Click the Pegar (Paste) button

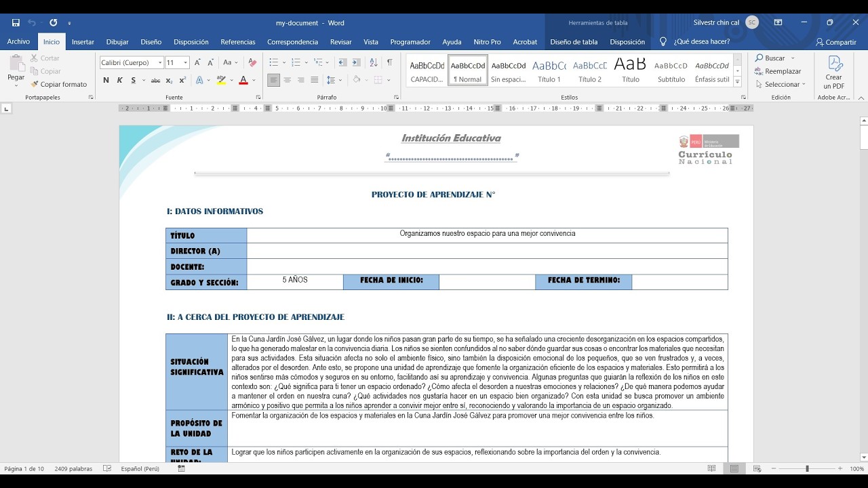click(16, 70)
